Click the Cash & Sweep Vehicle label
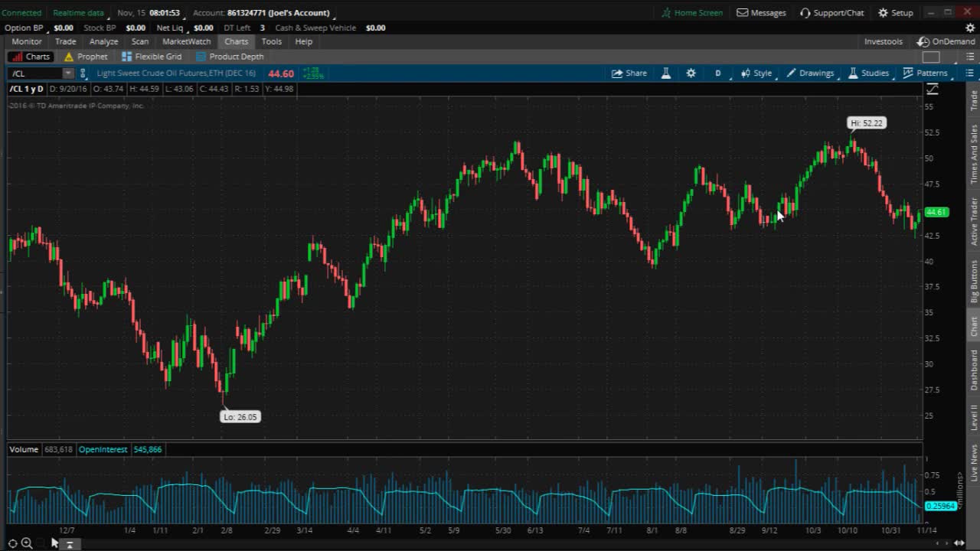980x551 pixels. (x=315, y=28)
